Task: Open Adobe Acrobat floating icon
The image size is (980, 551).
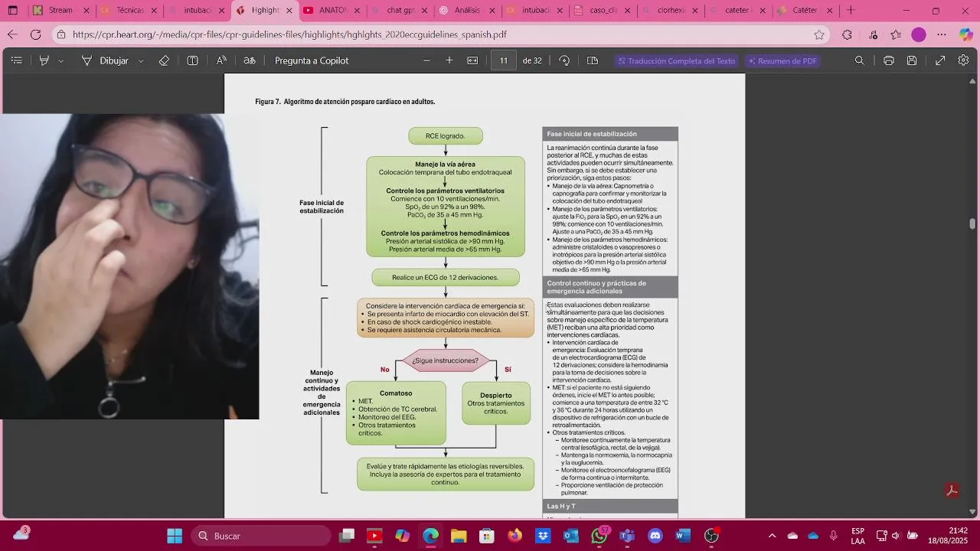Action: 952,491
